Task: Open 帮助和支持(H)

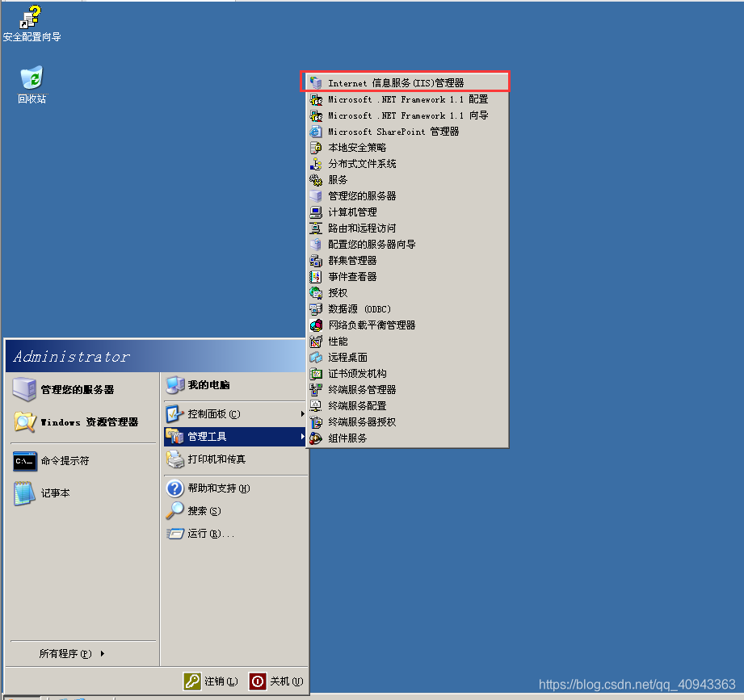Action: [x=235, y=488]
